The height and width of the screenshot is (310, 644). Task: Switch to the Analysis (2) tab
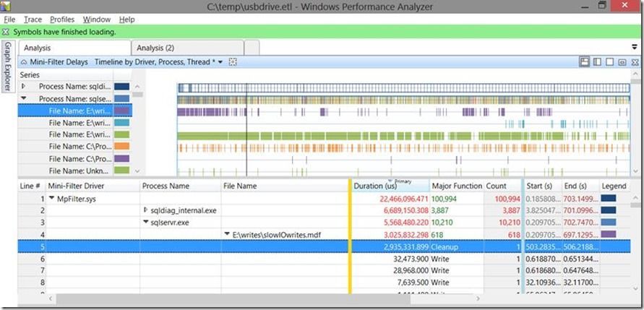tap(187, 48)
